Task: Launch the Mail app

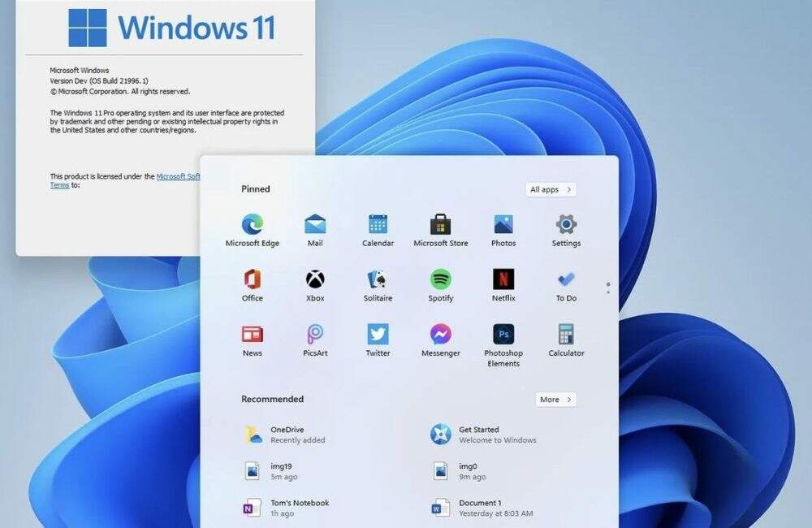Action: (x=315, y=224)
